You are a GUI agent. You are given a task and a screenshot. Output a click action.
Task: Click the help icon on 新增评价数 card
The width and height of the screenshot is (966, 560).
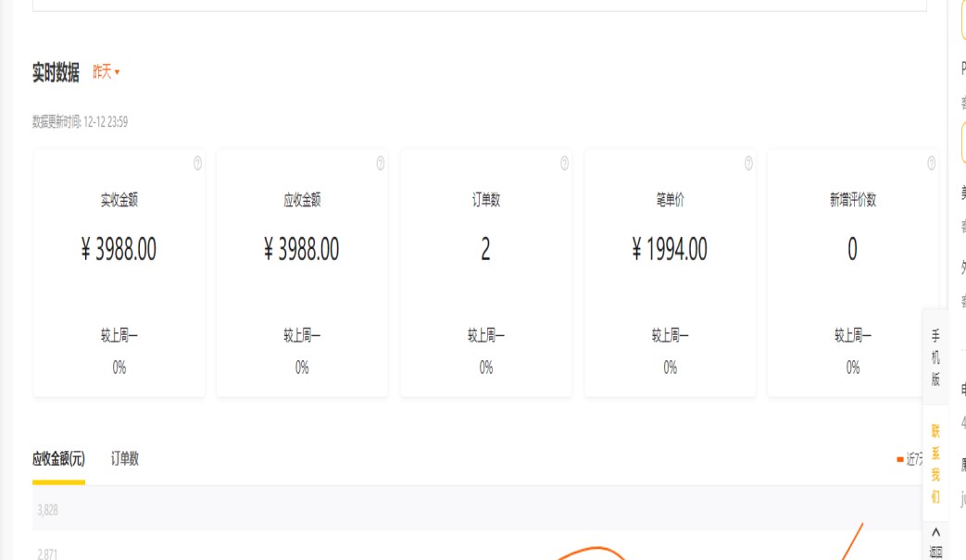932,163
